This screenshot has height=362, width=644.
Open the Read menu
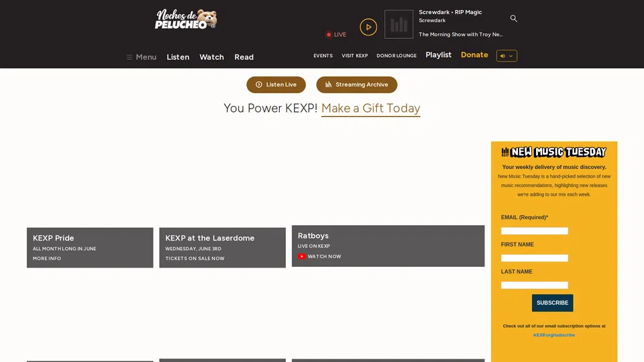pos(244,57)
